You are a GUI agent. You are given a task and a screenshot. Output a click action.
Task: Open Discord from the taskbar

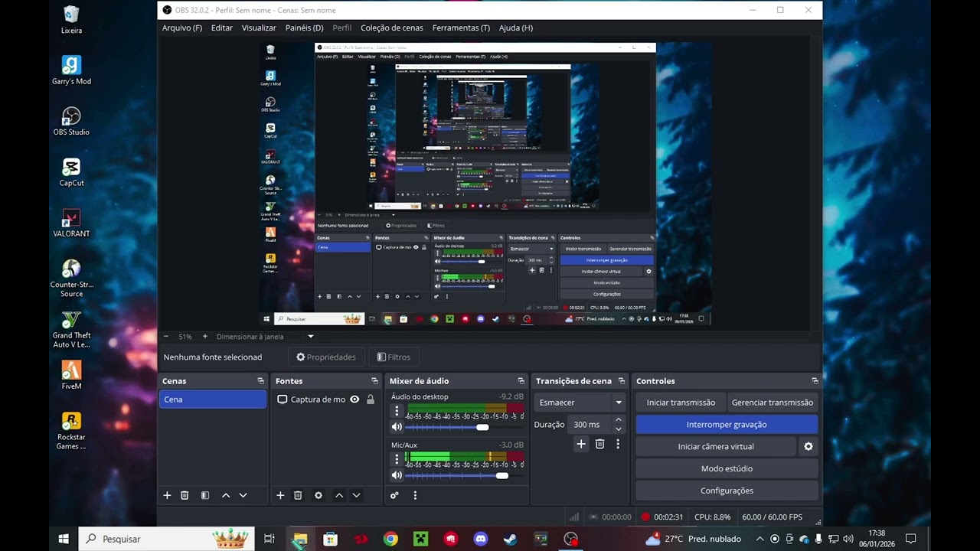tap(480, 539)
